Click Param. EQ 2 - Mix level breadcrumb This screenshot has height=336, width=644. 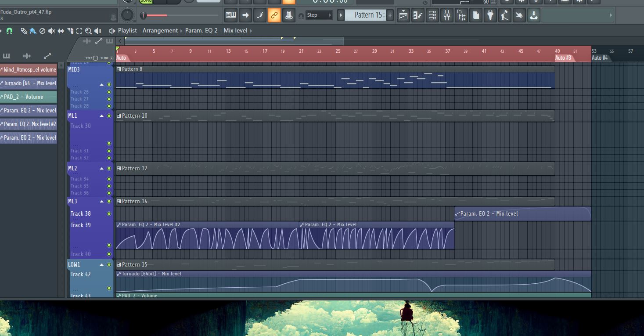[216, 31]
